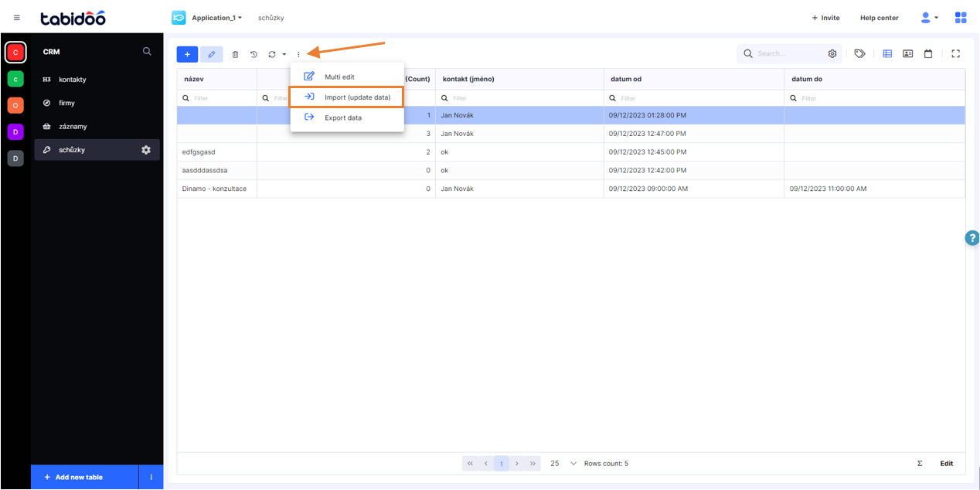
Task: Select the delete (trash) icon in toolbar
Action: [235, 54]
